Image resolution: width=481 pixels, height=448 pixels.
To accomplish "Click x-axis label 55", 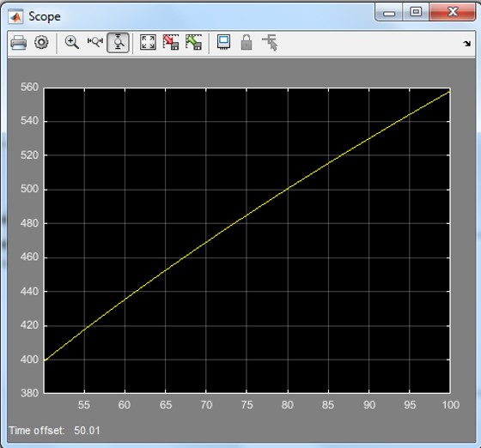I will tap(84, 405).
